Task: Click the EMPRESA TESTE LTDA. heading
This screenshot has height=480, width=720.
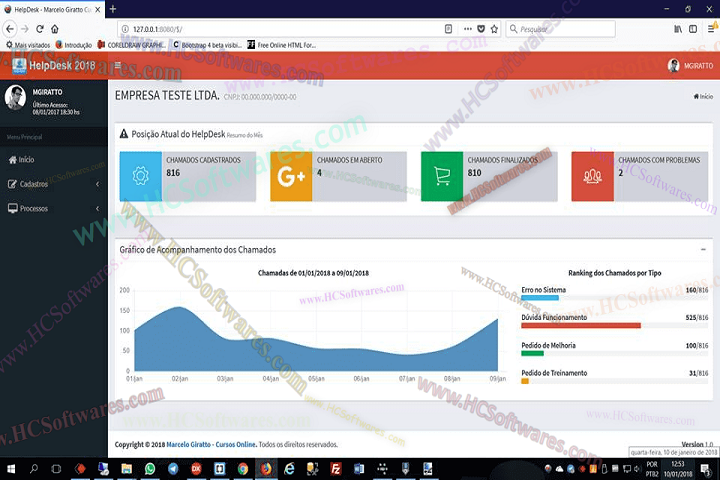Action: [x=167, y=96]
